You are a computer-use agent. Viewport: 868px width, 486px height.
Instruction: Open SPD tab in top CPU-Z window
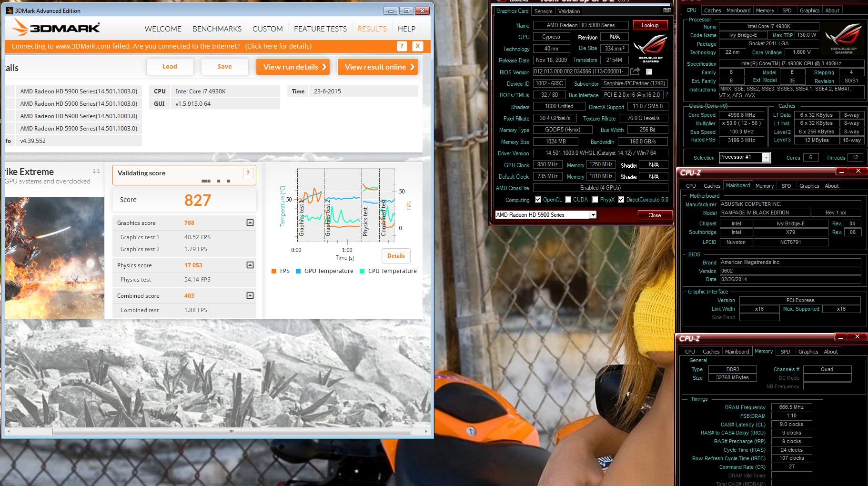[x=787, y=10]
